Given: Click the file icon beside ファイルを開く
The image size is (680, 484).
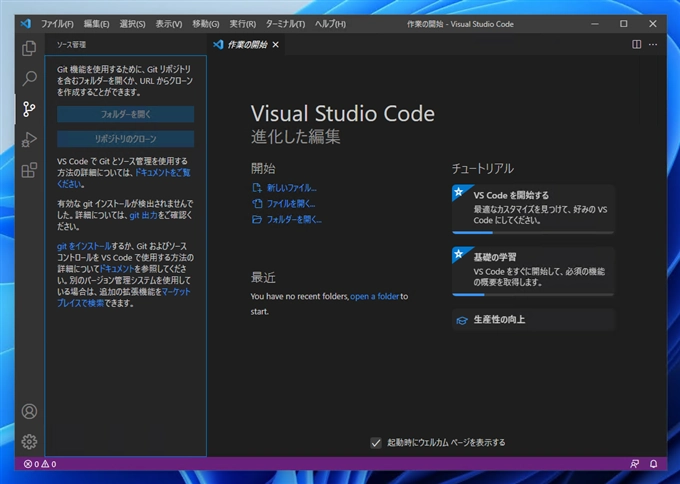Looking at the screenshot, I should tap(257, 203).
